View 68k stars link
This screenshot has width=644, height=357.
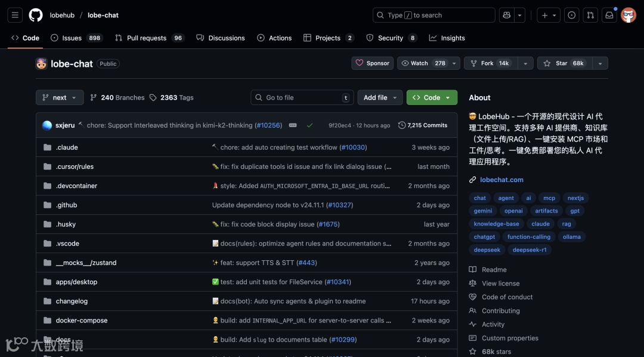490,352
